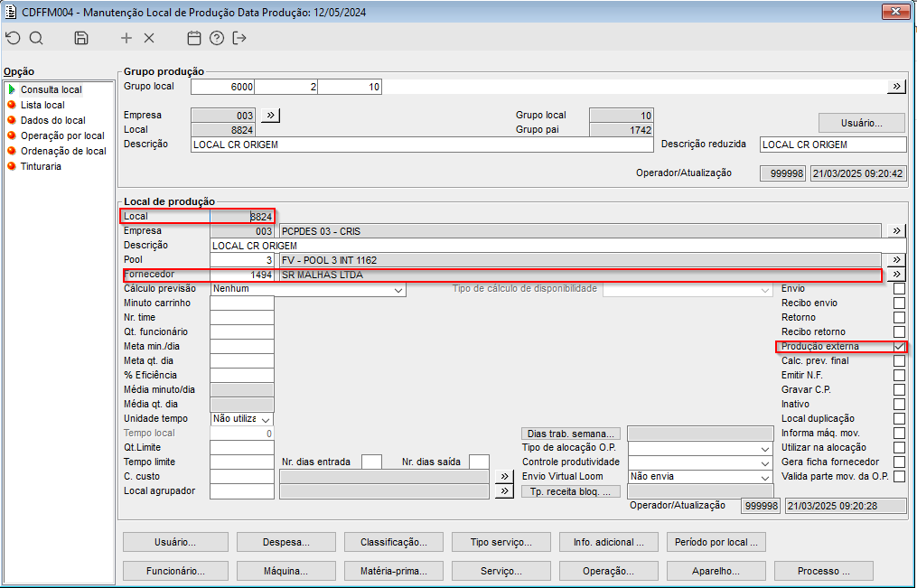
Task: Click the Serviço... button
Action: (501, 571)
